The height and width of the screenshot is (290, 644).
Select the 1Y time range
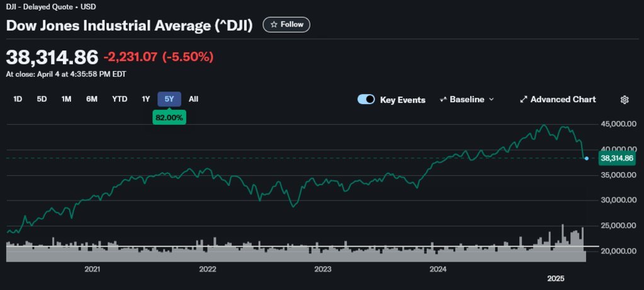point(146,99)
